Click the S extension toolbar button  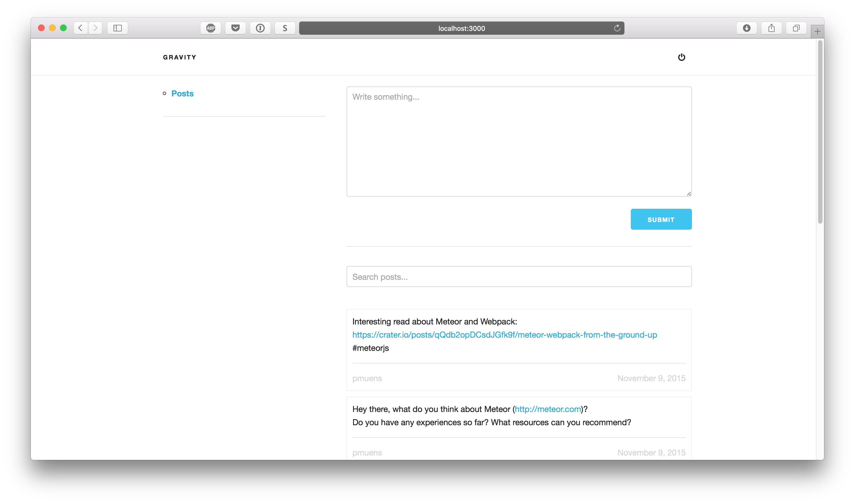285,28
